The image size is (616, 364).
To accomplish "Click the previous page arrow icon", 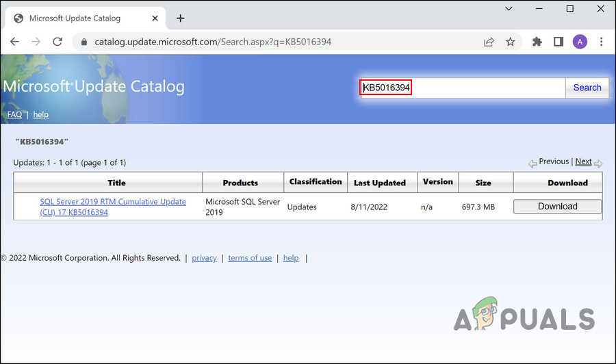I will tap(532, 164).
